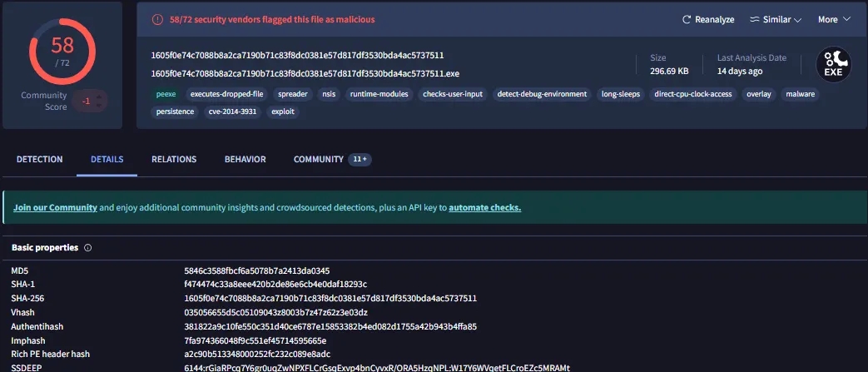Follow the automate checks link
Image resolution: width=868 pixels, height=372 pixels.
[484, 207]
